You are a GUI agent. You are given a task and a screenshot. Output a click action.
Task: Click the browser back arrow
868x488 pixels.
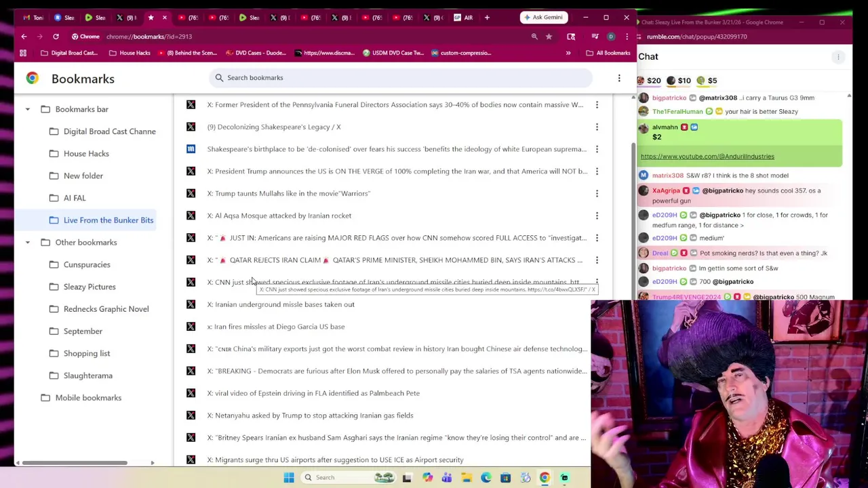click(x=24, y=37)
